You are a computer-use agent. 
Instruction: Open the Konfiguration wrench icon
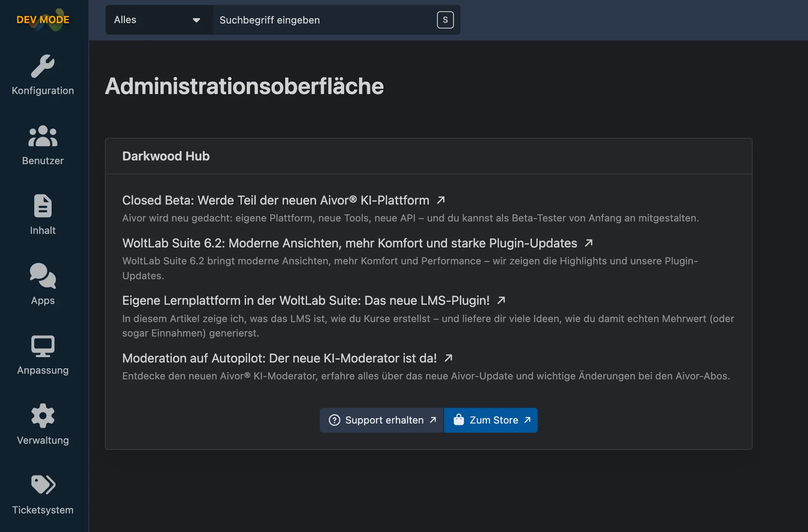pos(43,66)
